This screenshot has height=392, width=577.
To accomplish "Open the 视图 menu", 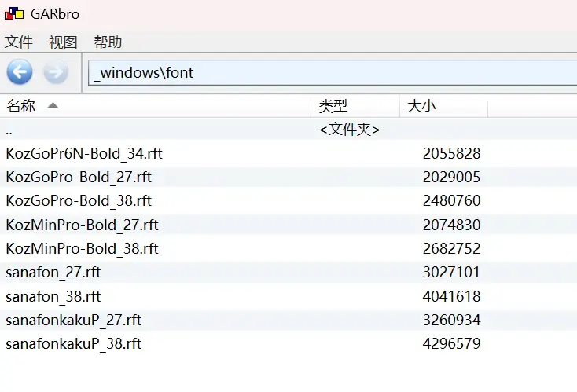I will pyautogui.click(x=63, y=42).
